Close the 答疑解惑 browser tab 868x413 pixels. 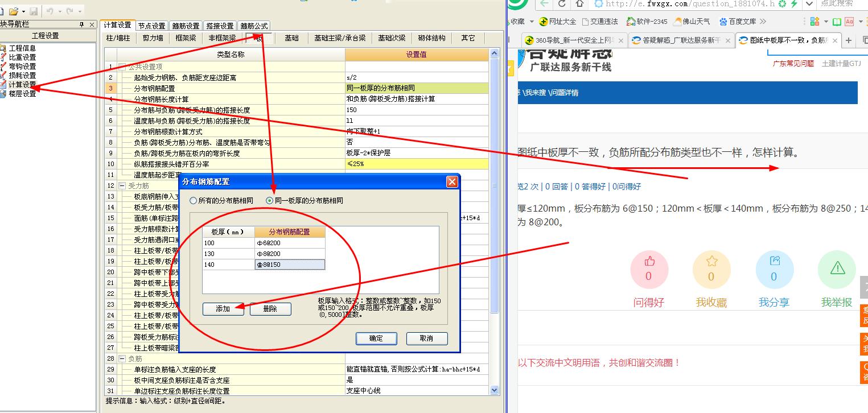click(x=727, y=40)
